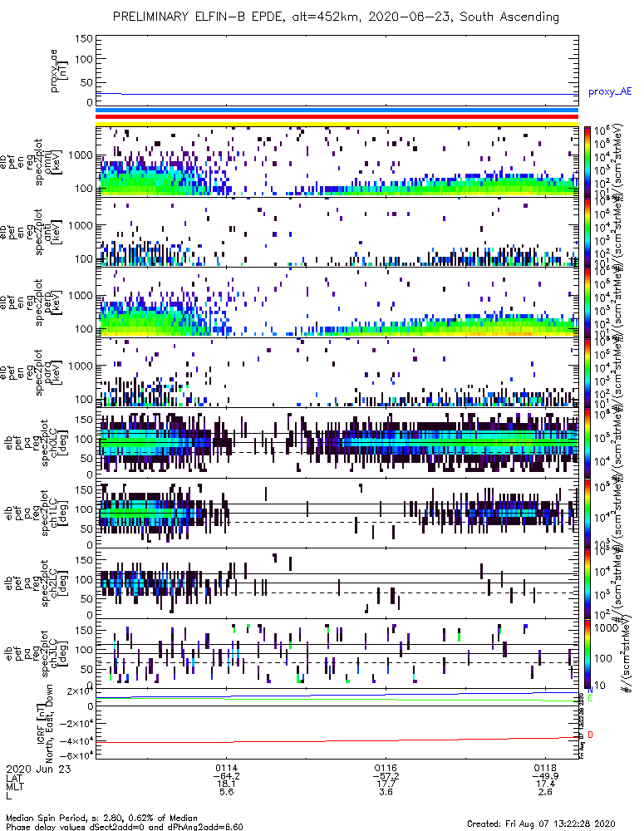Click the Median Spin Period footer text
Image resolution: width=644 pixels, height=831 pixels.
point(101,818)
